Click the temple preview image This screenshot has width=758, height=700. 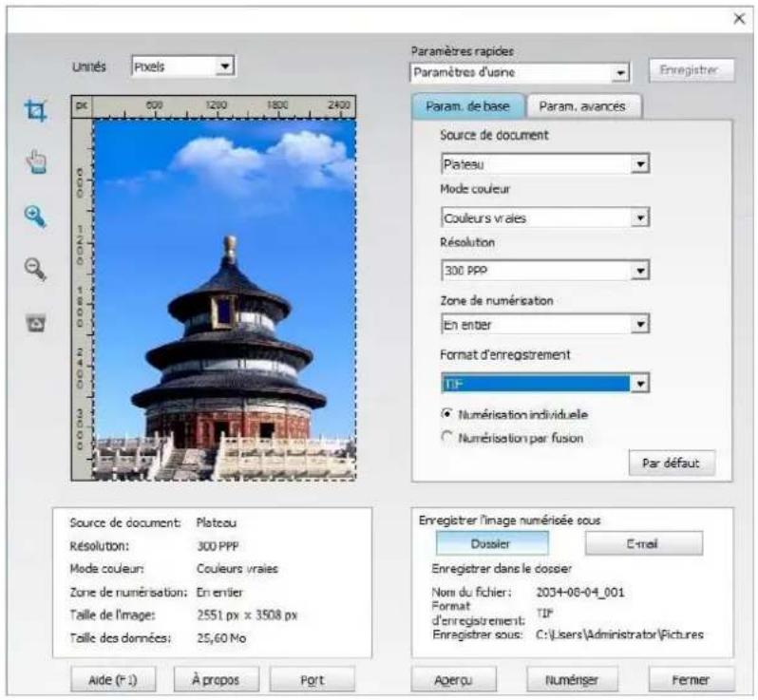point(225,300)
